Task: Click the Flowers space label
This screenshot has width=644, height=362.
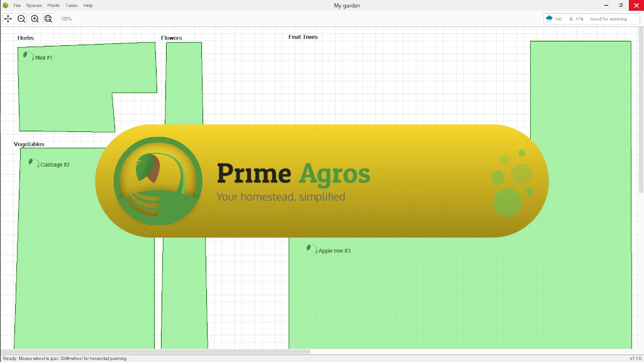Action: (x=172, y=38)
